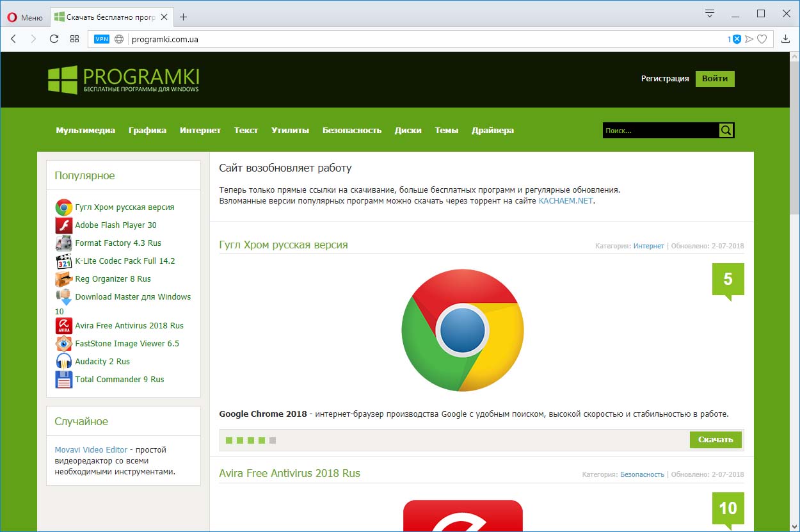The height and width of the screenshot is (532, 800).
Task: Click the rating squares for Chrome
Action: [x=251, y=440]
